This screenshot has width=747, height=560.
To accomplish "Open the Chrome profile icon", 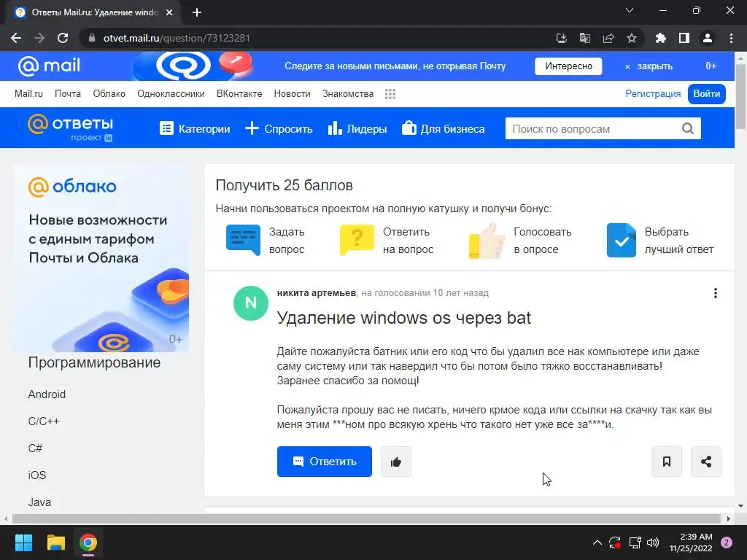I will tap(708, 38).
